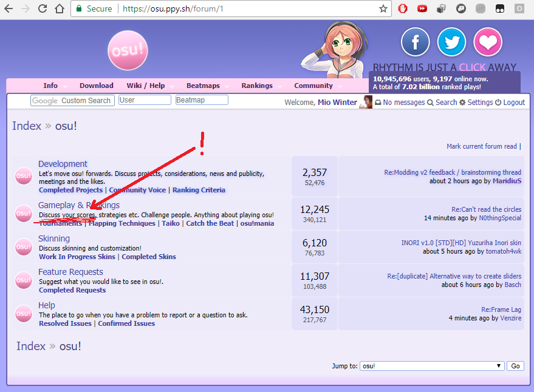
Task: Open the Ranking Criteria subforum
Action: coord(199,190)
